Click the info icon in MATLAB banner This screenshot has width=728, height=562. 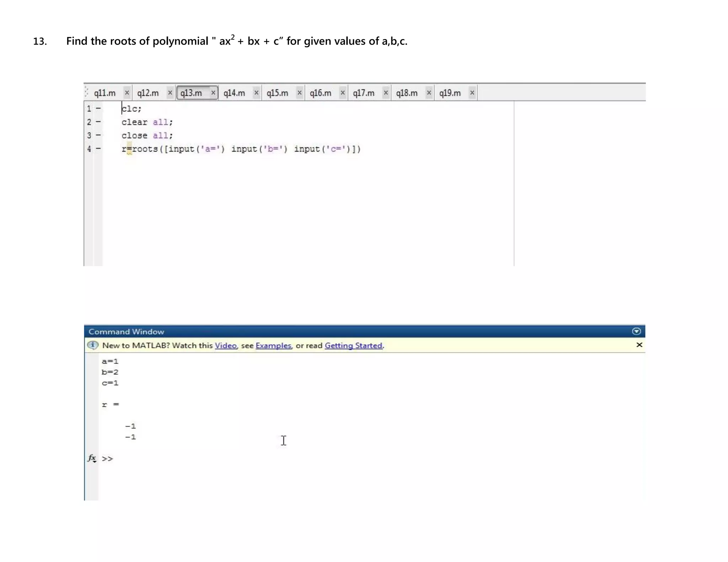click(x=93, y=345)
